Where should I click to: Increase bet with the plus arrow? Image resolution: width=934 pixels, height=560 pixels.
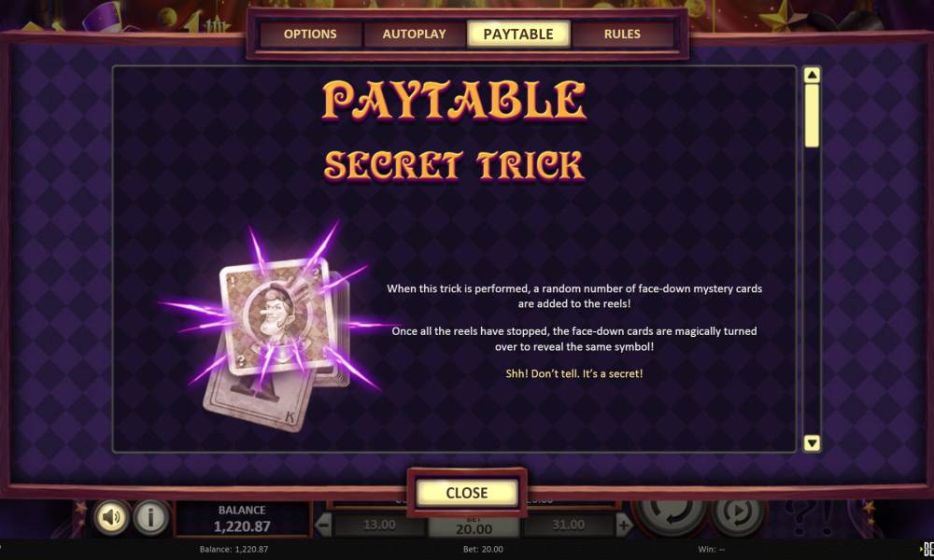tap(624, 525)
